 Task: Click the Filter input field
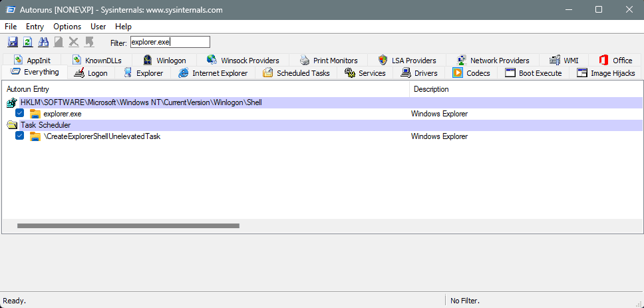pos(170,42)
